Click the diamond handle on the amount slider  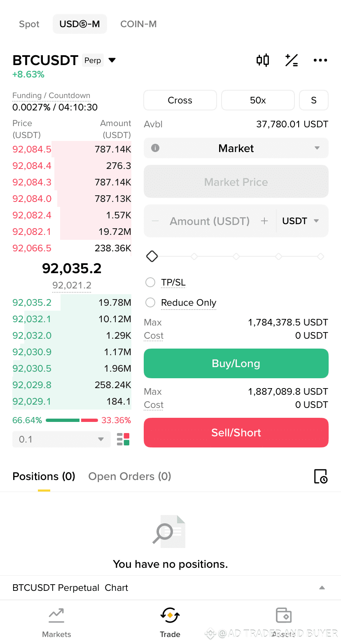coord(152,256)
